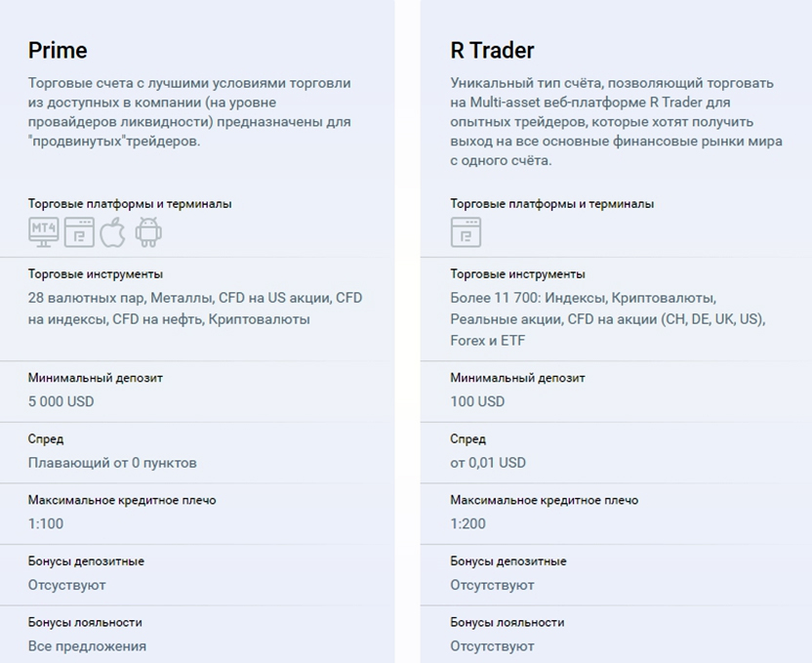This screenshot has height=663, width=812.
Task: Click the Apple iOS icon in Prime card
Action: tap(113, 231)
